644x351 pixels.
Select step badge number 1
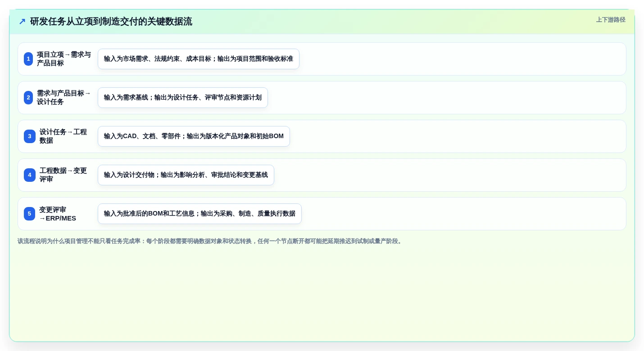point(28,59)
